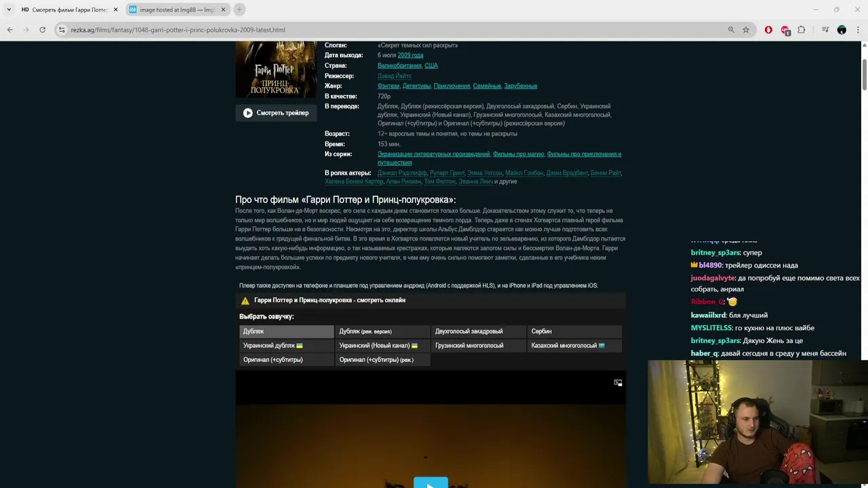The width and height of the screenshot is (868, 488).
Task: Select Оригинал (+субтитры) (реж.) option
Action: [382, 360]
